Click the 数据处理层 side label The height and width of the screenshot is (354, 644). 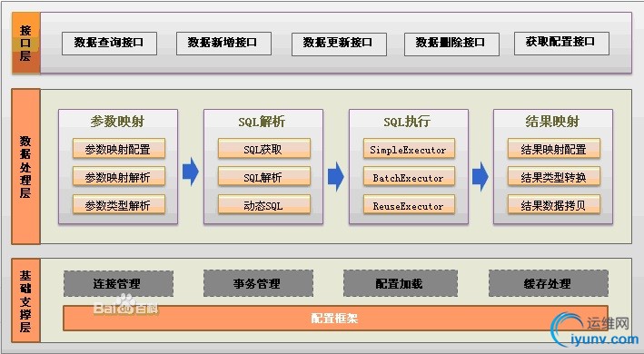pos(25,166)
